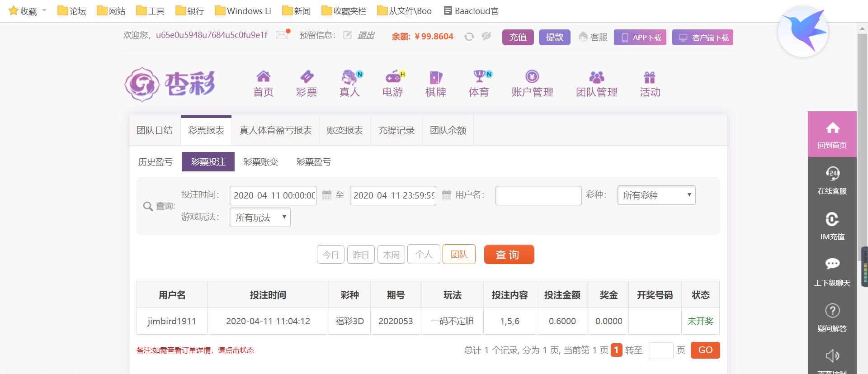Switch to the 彩票盈亏 sub-tab
The height and width of the screenshot is (374, 868).
tap(313, 162)
